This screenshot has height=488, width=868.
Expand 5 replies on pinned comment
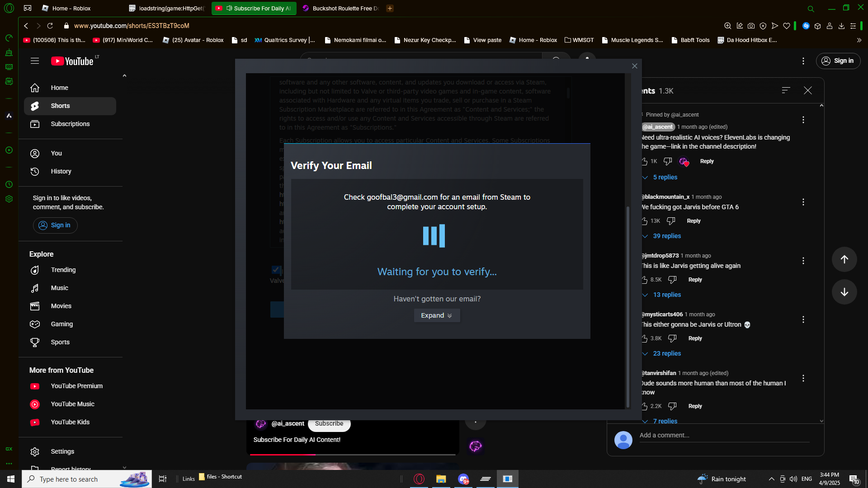660,177
